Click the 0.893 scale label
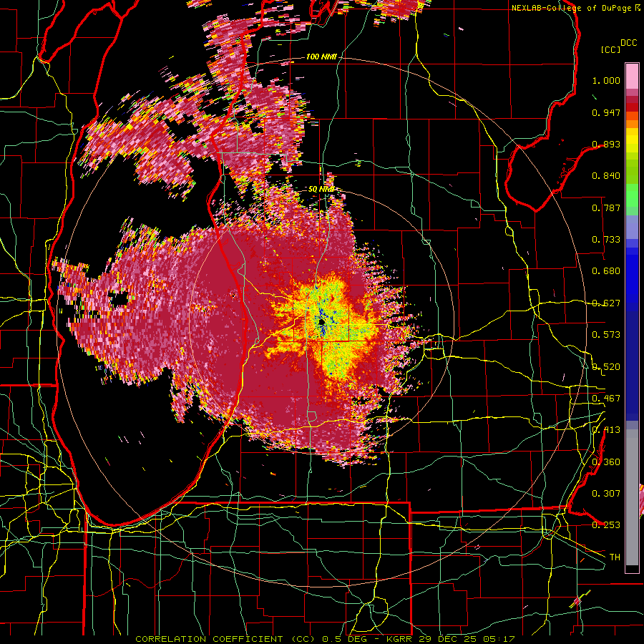Viewport: 644px width, 644px height. [x=606, y=144]
